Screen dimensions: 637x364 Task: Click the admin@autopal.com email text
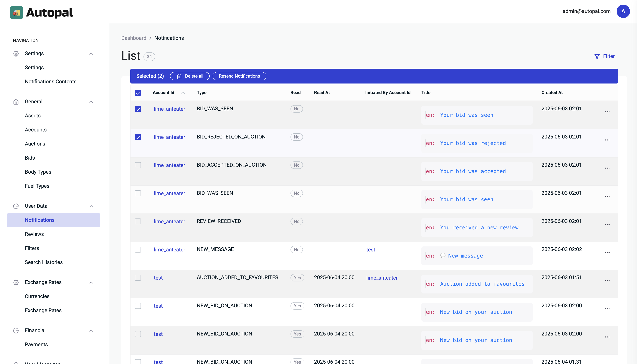[x=586, y=11]
